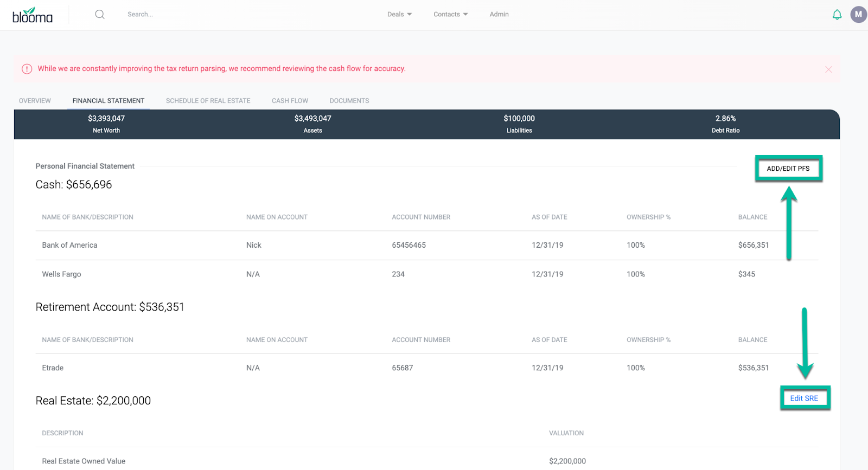
Task: Click the VALUATION column header
Action: point(566,434)
